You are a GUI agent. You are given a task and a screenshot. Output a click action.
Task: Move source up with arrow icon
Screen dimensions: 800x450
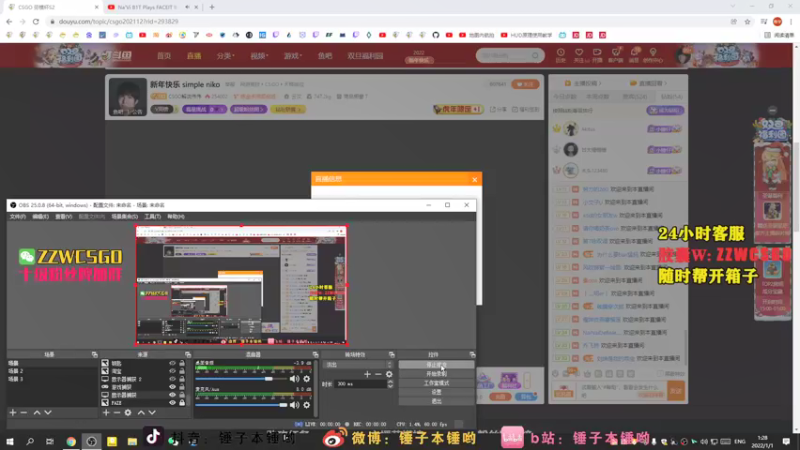pos(141,412)
